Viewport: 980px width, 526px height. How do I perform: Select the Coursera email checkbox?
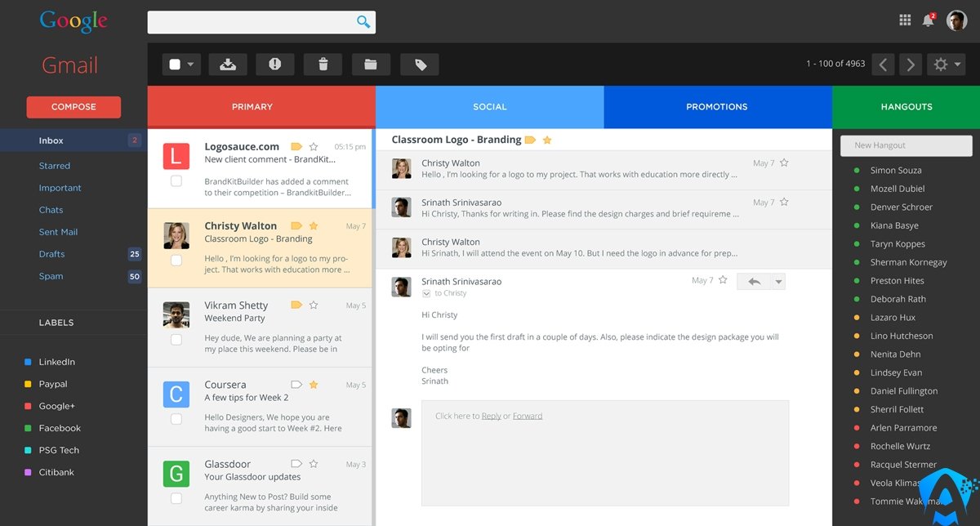176,419
